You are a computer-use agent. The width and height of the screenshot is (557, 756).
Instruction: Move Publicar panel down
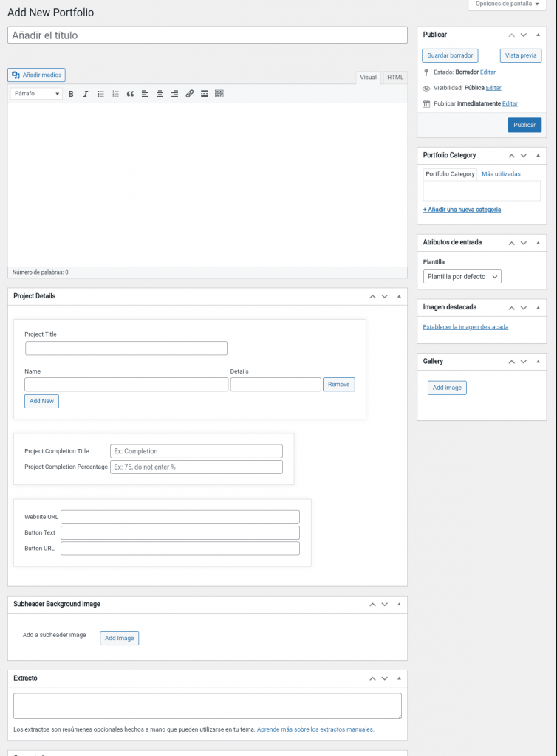tap(524, 35)
